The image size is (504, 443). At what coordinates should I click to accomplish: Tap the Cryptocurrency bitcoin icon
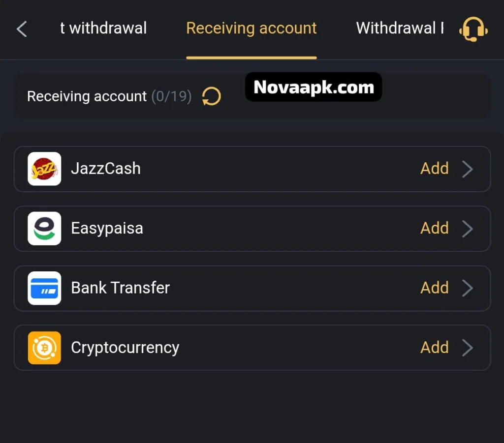click(x=44, y=348)
